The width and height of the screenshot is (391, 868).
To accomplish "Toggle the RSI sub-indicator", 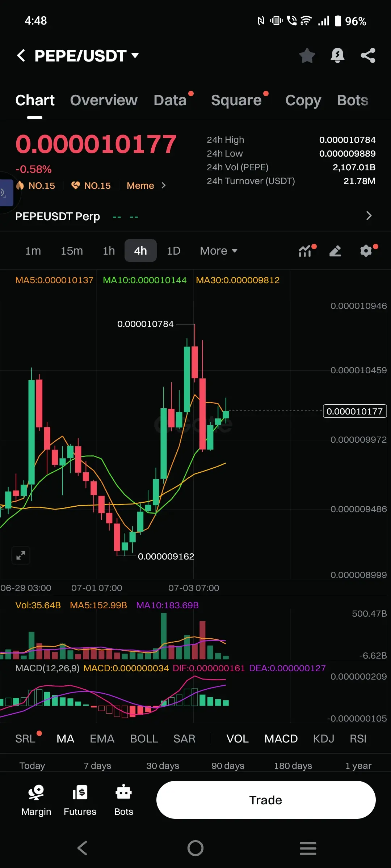I will tap(358, 739).
